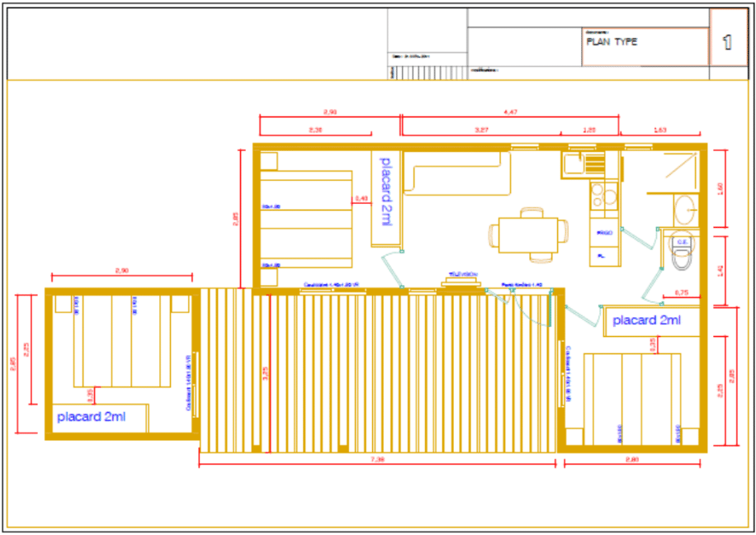Select the FRIGO refrigerator block
Viewport: 756px width, 535px height.
604,233
